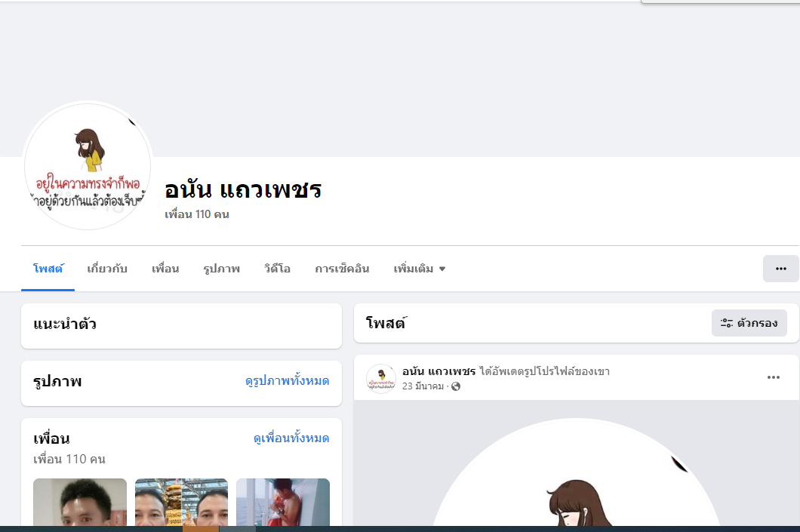Click the เพื่อน card heading
Viewport: 800px width, 532px height.
[x=51, y=438]
